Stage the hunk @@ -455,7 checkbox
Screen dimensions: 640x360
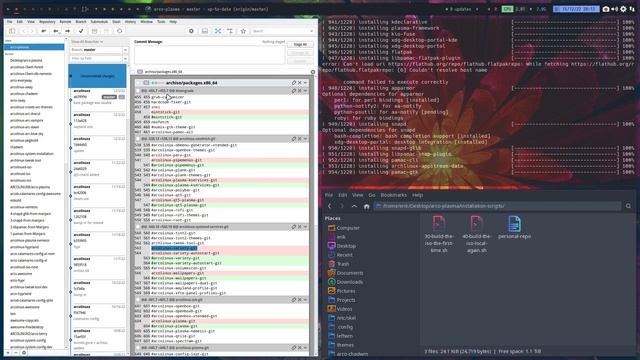(x=138, y=91)
